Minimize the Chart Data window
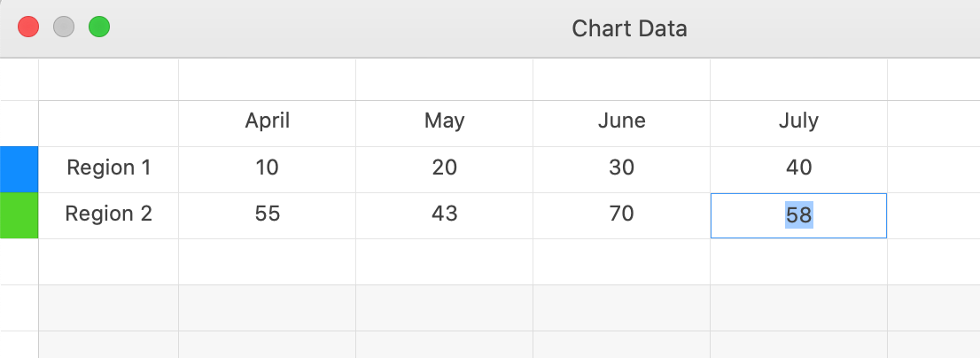Screen dimensions: 980x358 coord(64,27)
